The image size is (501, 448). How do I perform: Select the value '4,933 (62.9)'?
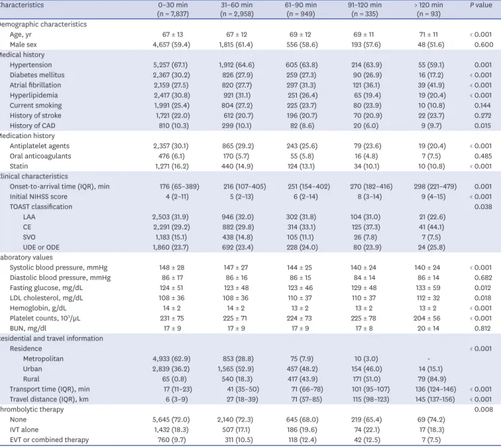tap(171, 359)
